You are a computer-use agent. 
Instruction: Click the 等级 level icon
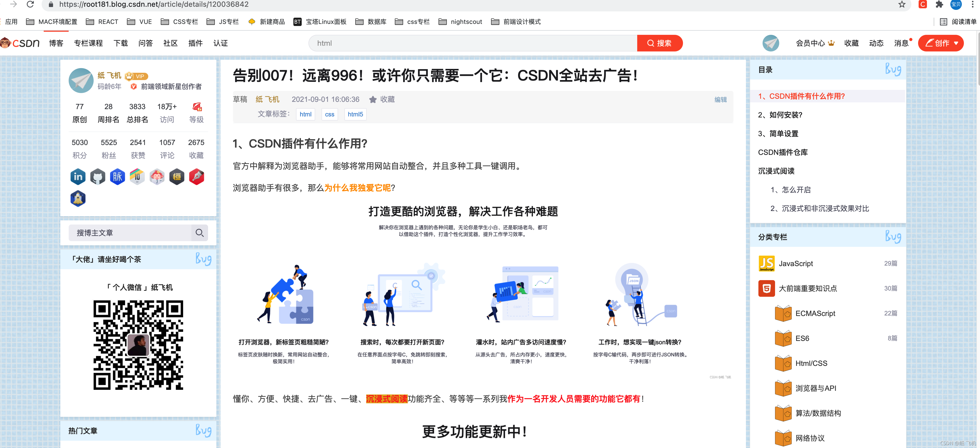click(197, 107)
